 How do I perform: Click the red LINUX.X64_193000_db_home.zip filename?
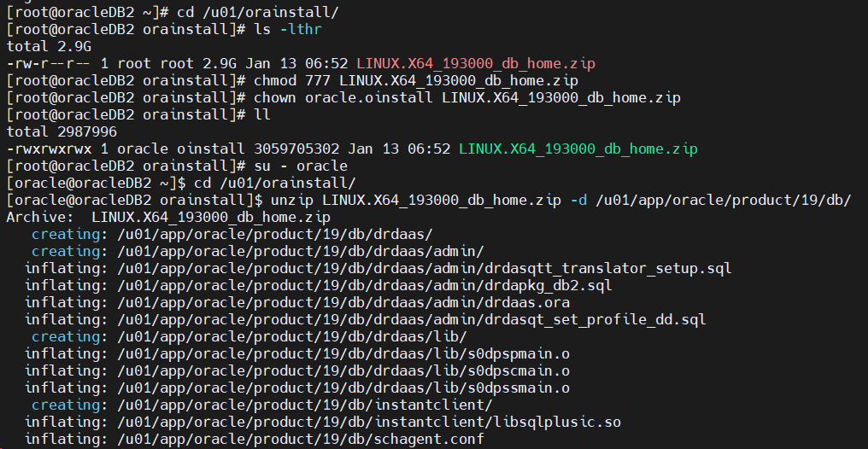point(476,63)
